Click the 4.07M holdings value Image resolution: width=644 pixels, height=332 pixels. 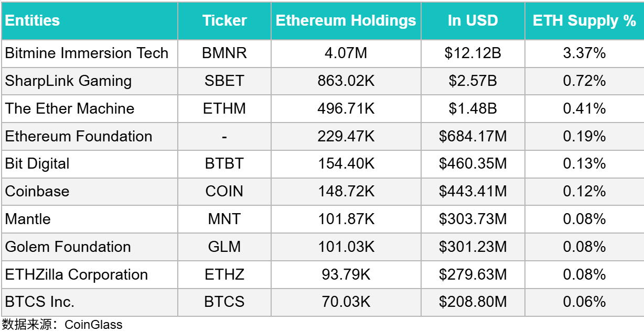point(346,53)
